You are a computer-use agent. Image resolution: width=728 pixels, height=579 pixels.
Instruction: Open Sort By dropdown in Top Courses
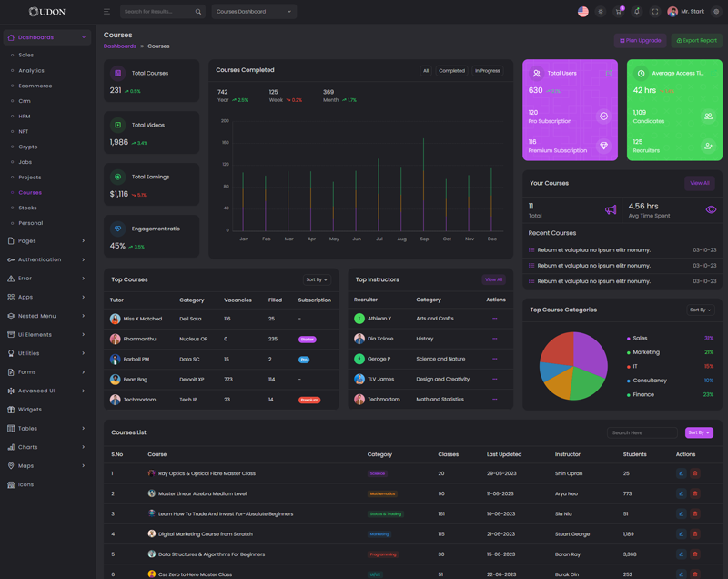[x=317, y=279]
